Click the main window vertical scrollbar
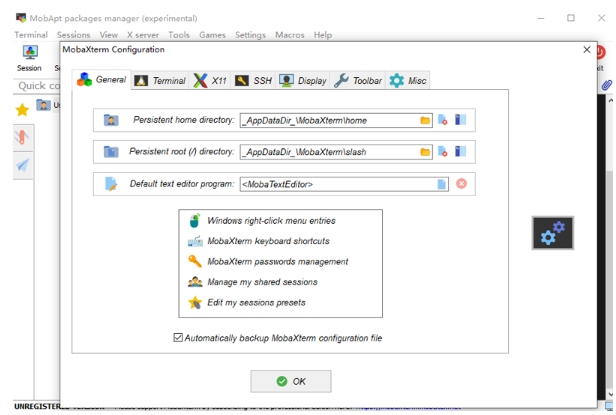Viewport: 616px width, 415px height. tap(609, 246)
